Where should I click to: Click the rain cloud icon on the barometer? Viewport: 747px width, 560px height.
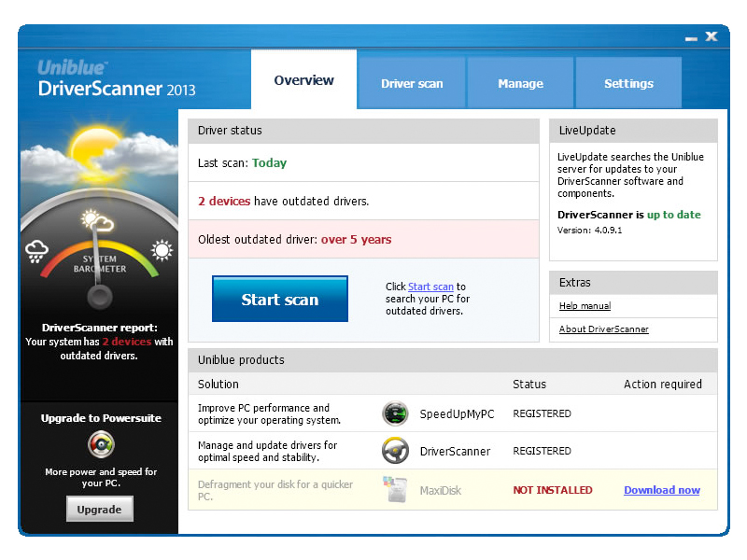tap(36, 251)
